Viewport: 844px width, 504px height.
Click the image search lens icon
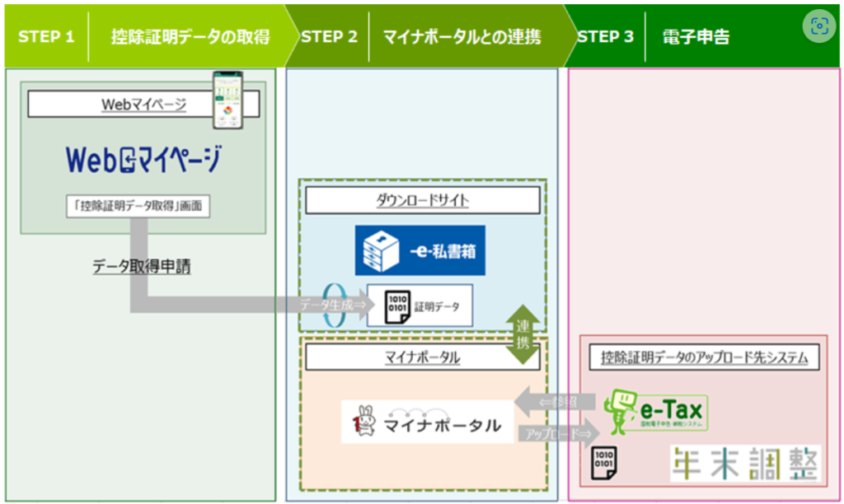(818, 26)
